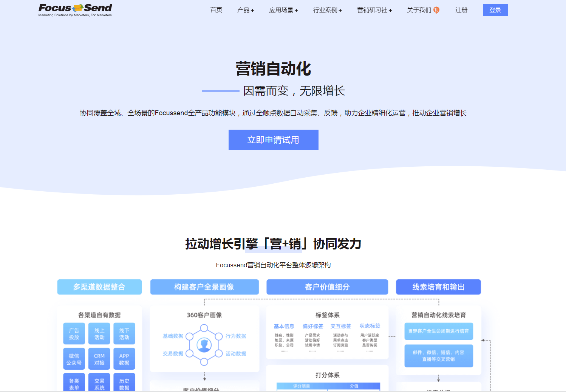Select the CRM对接 data tile
566x392 pixels.
(x=99, y=359)
